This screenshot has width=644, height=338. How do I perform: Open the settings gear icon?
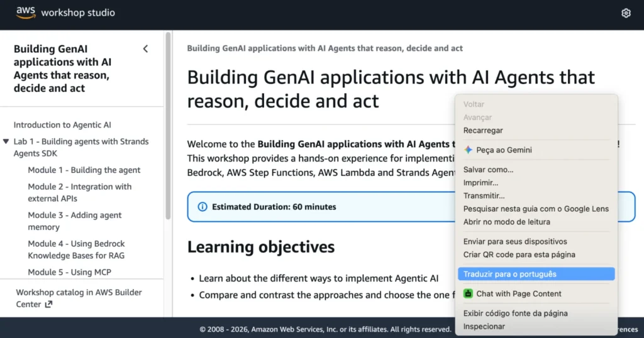(x=626, y=13)
